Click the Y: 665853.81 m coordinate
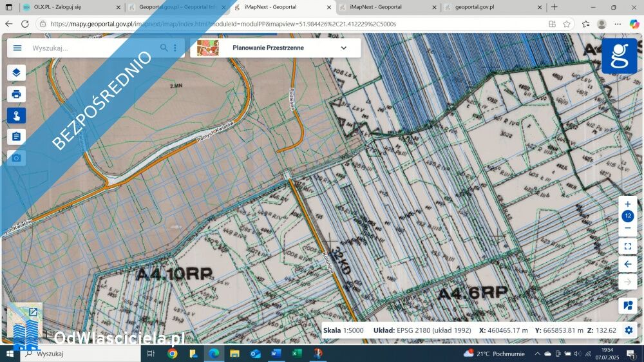 pyautogui.click(x=559, y=330)
